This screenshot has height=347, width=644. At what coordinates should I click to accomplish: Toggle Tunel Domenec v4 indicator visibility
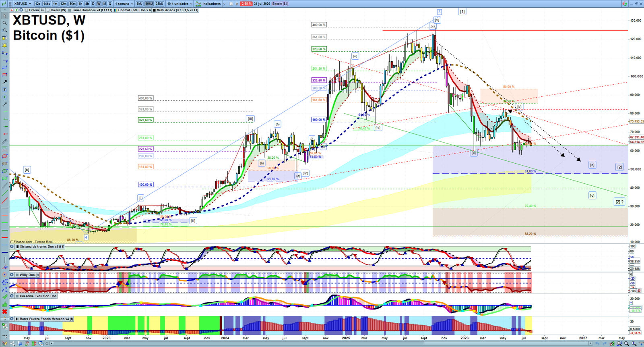point(70,10)
